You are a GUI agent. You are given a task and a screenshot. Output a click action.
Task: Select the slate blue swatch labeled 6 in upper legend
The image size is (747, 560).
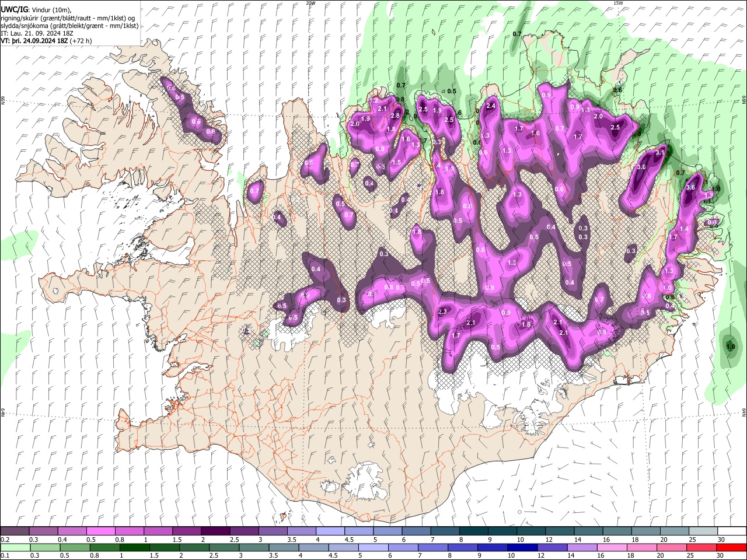point(417,531)
